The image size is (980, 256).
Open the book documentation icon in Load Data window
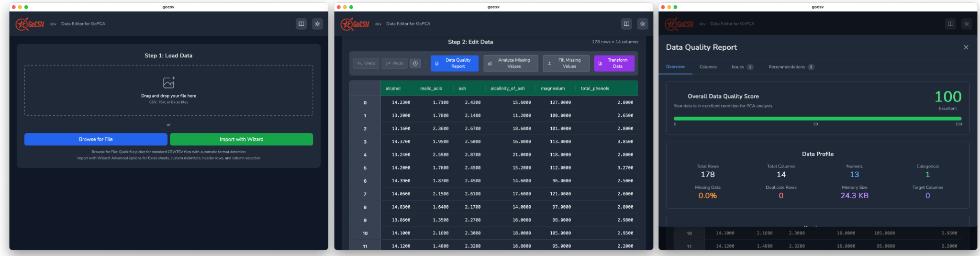coord(301,24)
